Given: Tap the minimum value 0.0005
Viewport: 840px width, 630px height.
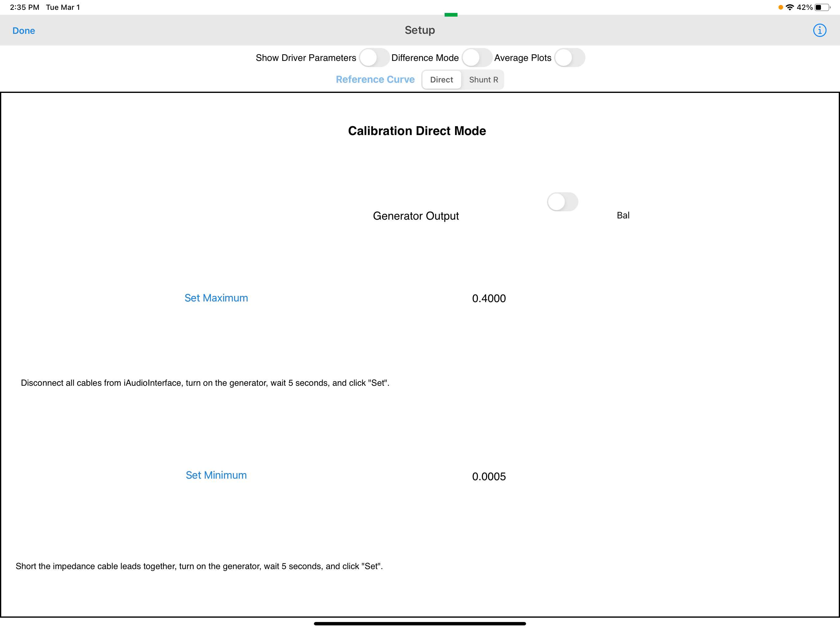Looking at the screenshot, I should [x=489, y=476].
